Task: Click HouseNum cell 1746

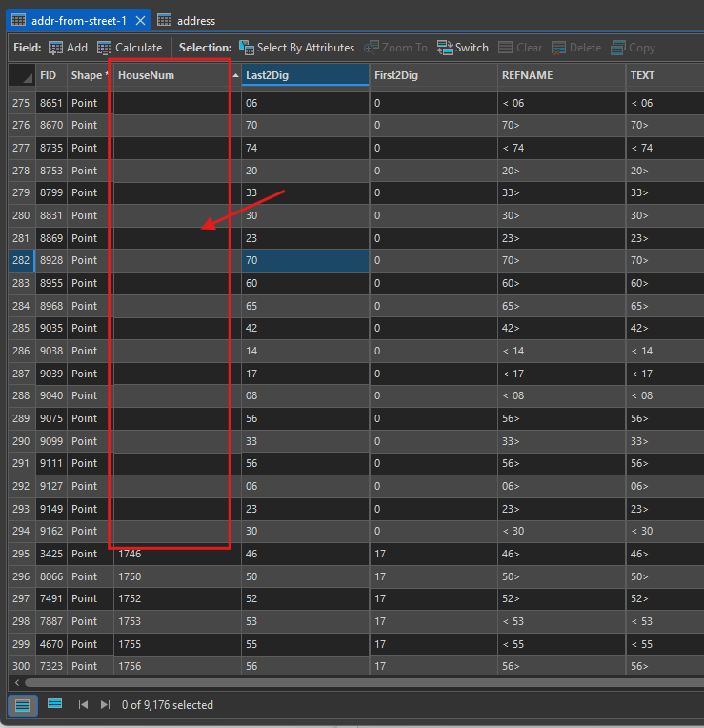Action: coord(177,554)
